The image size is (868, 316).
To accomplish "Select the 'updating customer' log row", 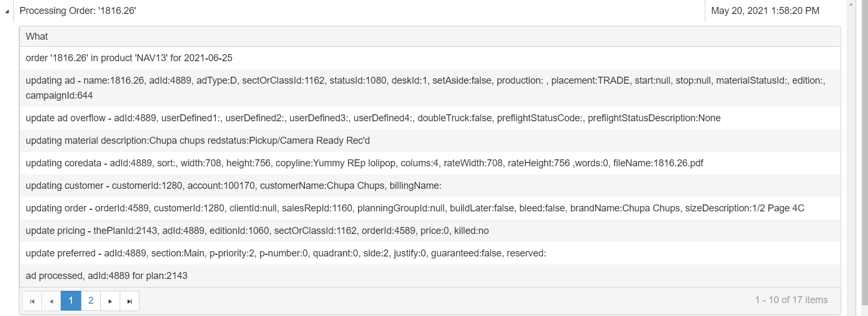I will pyautogui.click(x=234, y=186).
